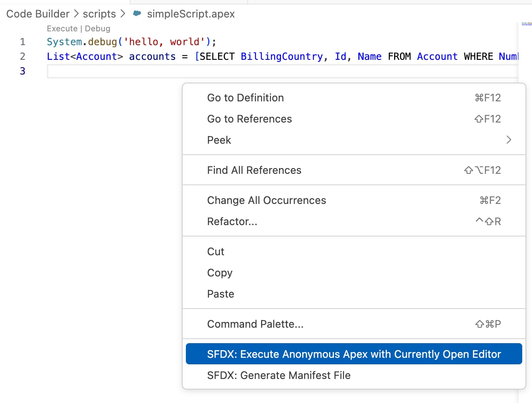Click line number 3 in the gutter
This screenshot has width=532, height=403.
point(23,71)
